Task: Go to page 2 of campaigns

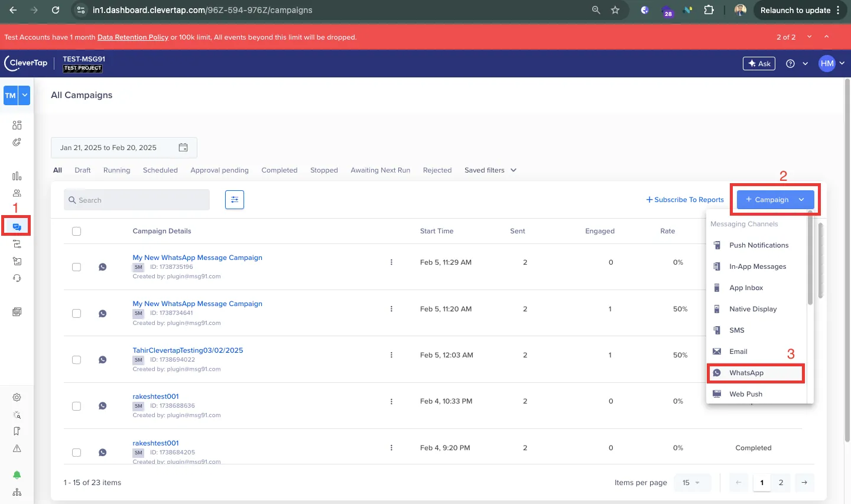Action: click(x=781, y=483)
